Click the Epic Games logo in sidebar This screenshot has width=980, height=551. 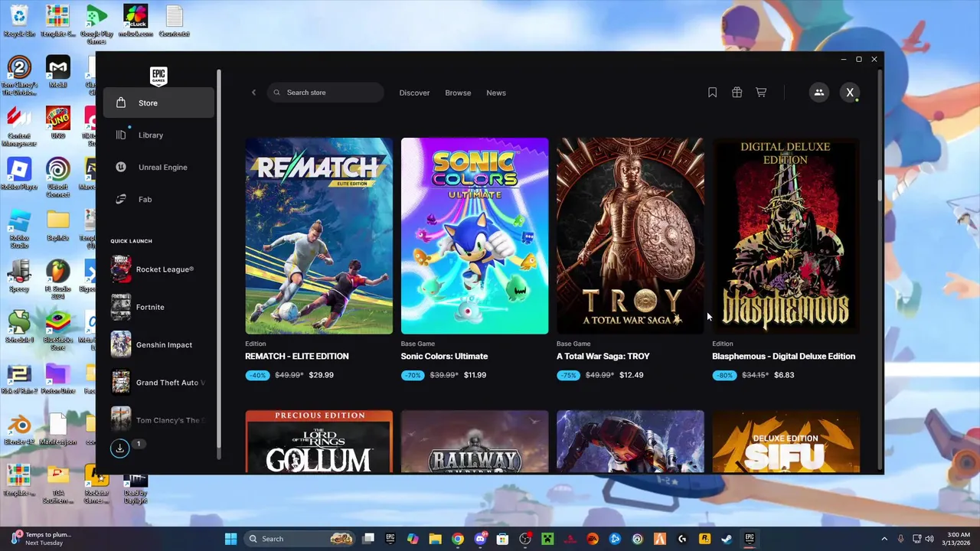[158, 75]
